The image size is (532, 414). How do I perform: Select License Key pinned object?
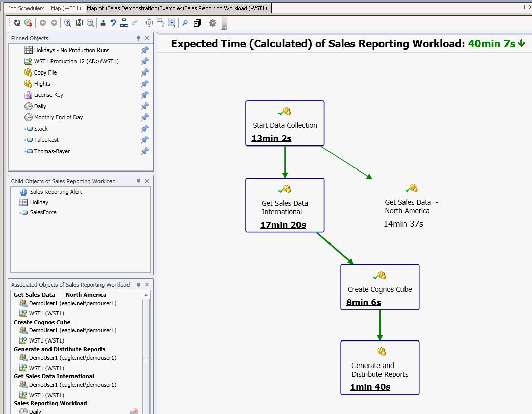48,95
